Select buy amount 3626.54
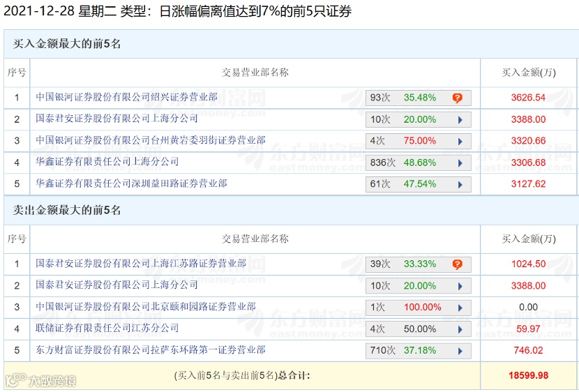 (528, 98)
